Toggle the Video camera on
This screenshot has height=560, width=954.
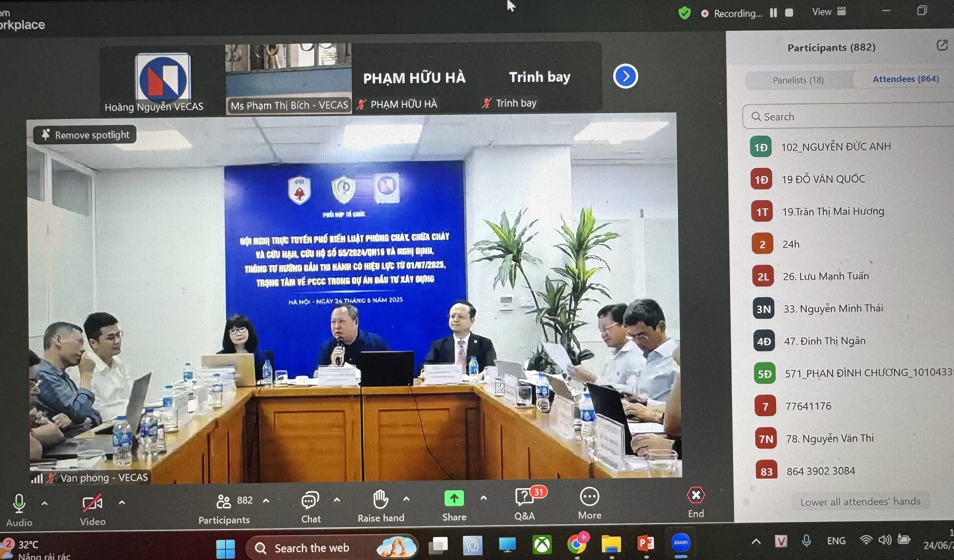tap(92, 503)
